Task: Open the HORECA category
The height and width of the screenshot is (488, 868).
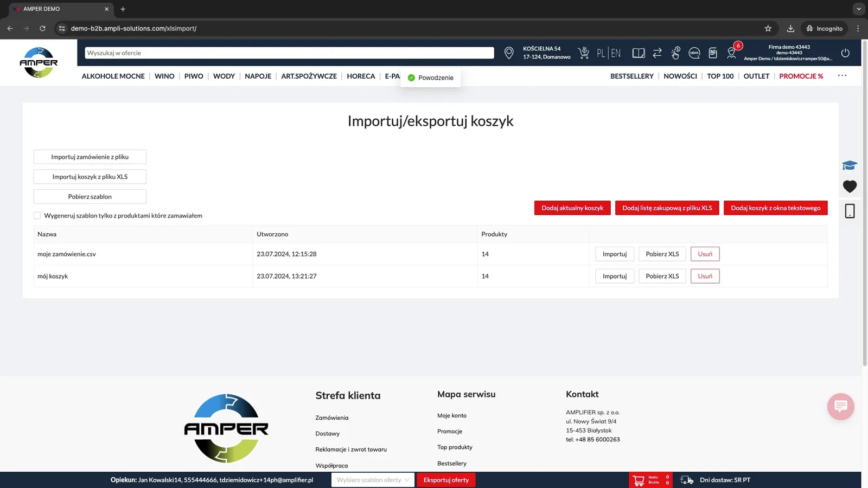Action: coord(361,76)
